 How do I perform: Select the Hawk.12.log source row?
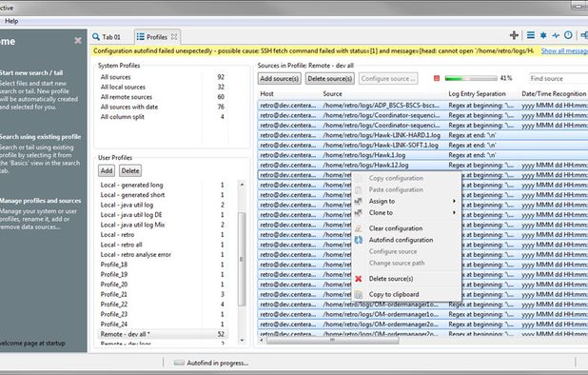[422, 165]
